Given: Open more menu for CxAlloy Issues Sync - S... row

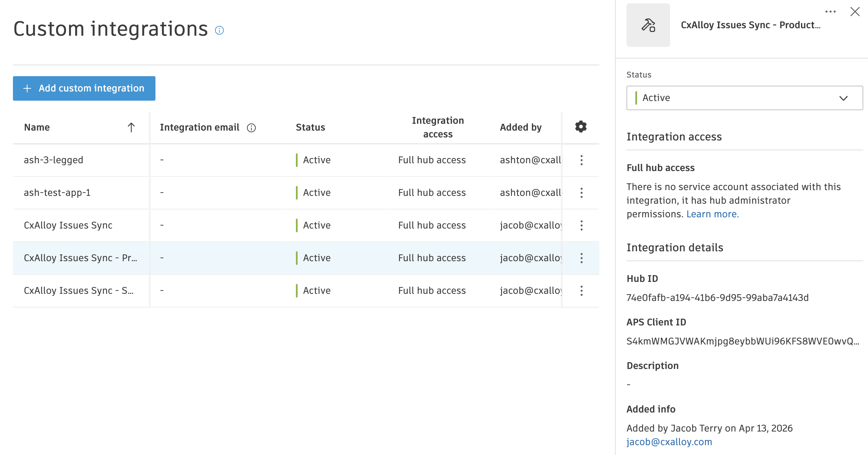Looking at the screenshot, I should 581,291.
